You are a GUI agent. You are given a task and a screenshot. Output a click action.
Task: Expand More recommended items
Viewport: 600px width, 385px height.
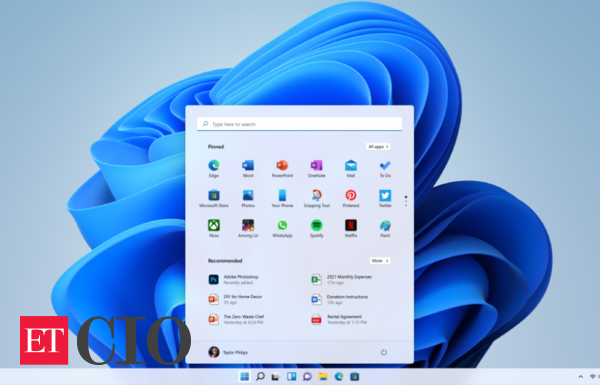[380, 261]
